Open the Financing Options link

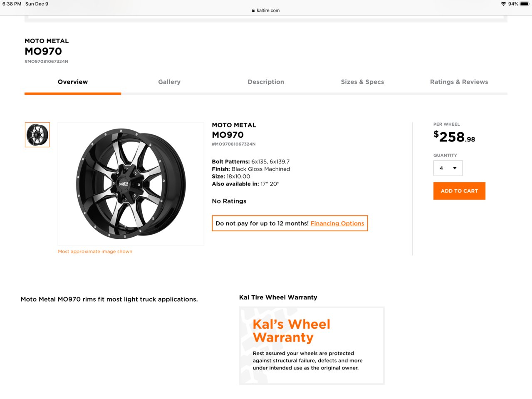click(x=337, y=223)
